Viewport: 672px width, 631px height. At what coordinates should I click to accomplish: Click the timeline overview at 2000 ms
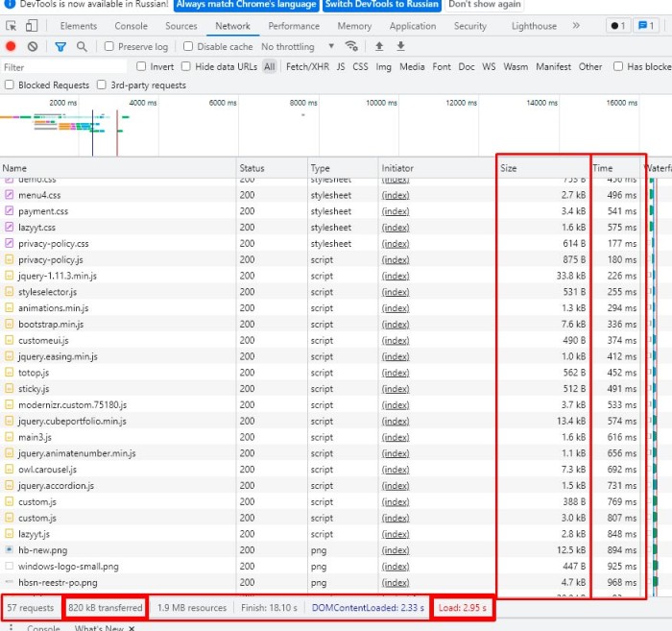[79, 127]
